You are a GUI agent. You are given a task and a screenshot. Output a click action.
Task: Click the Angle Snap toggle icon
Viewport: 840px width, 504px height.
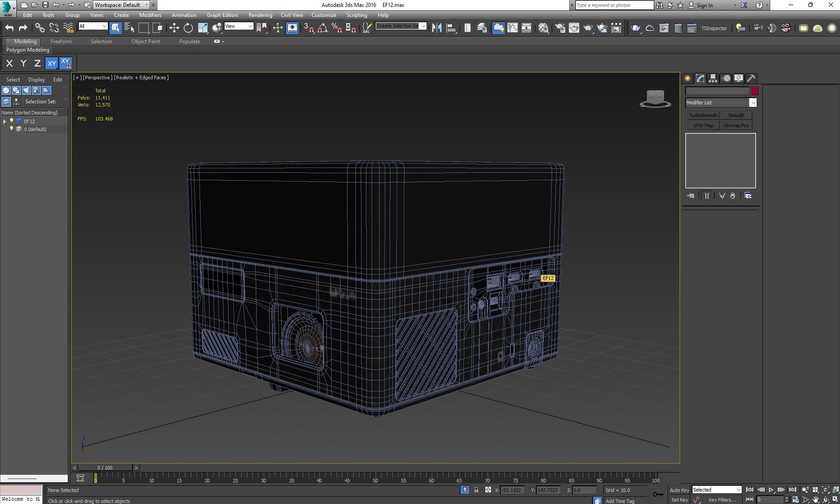click(x=322, y=28)
